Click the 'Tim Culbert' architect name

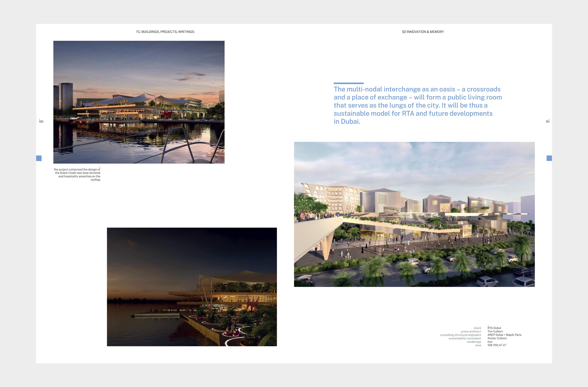pyautogui.click(x=495, y=331)
